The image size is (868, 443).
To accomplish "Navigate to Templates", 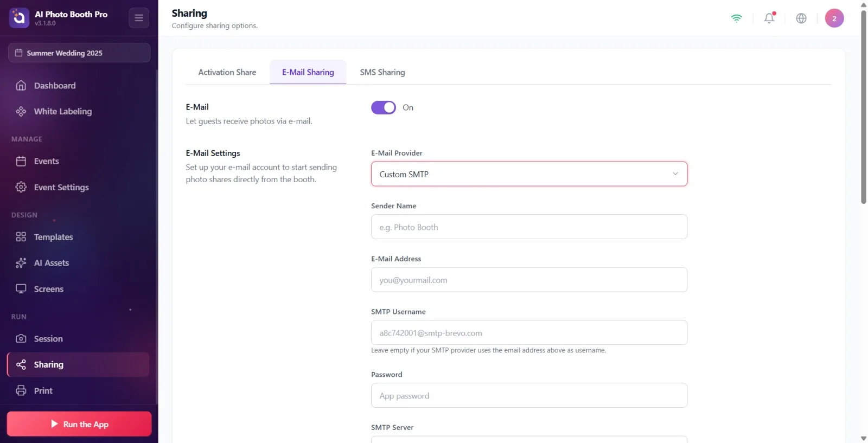I will tap(78, 237).
